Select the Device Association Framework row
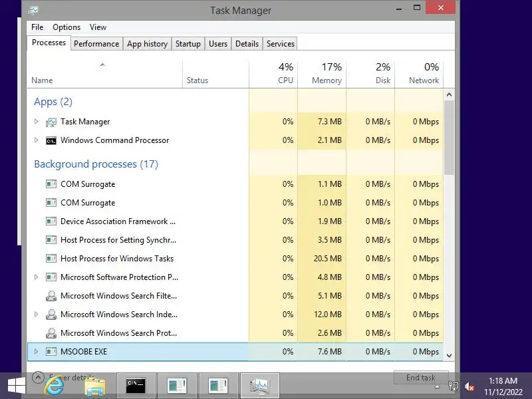 tap(235, 221)
